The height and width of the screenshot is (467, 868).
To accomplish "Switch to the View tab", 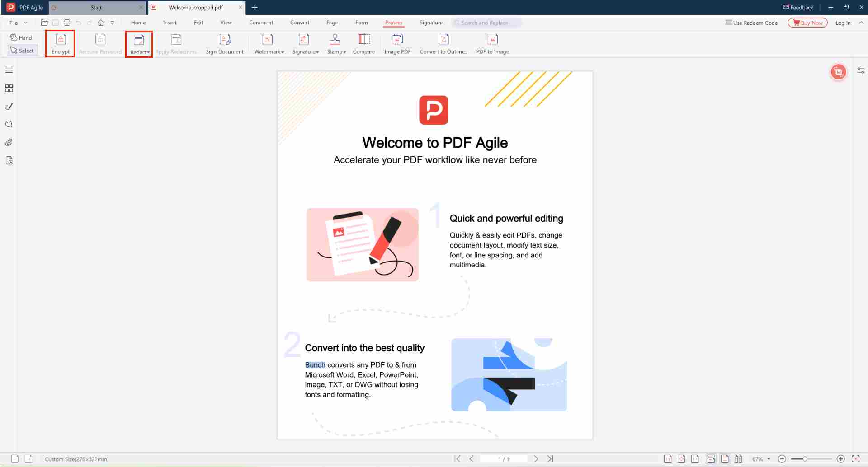I will click(226, 23).
